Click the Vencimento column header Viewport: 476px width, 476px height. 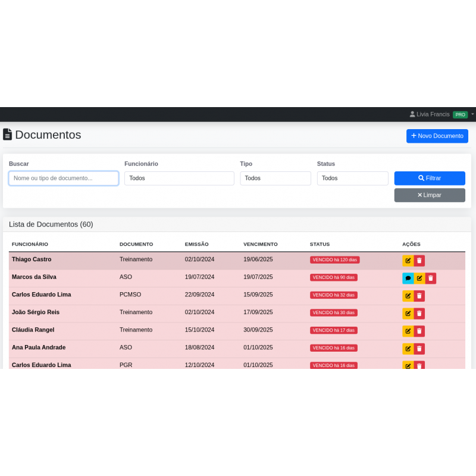coord(261,244)
